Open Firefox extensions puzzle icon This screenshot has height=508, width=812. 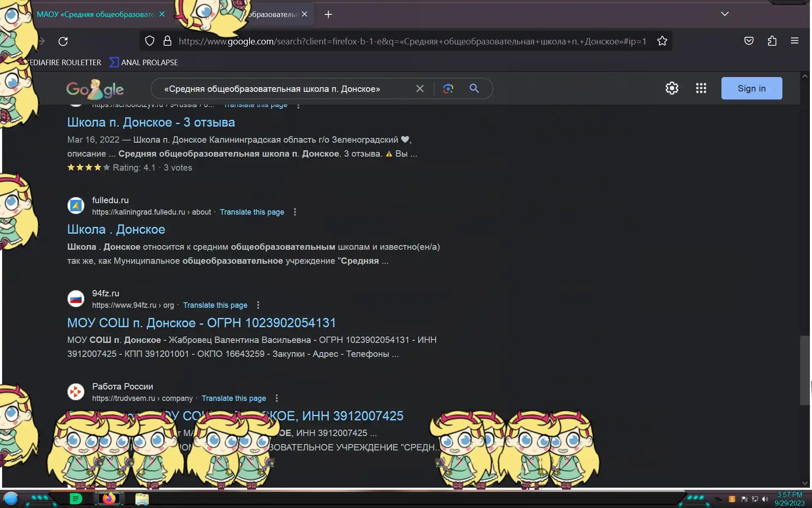pyautogui.click(x=772, y=41)
